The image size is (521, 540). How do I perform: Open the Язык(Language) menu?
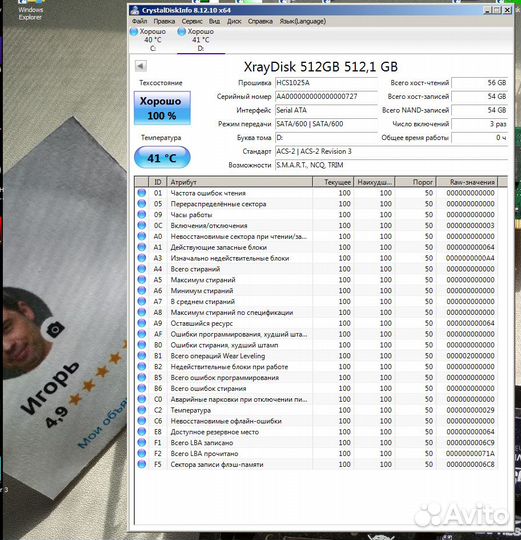(x=303, y=21)
